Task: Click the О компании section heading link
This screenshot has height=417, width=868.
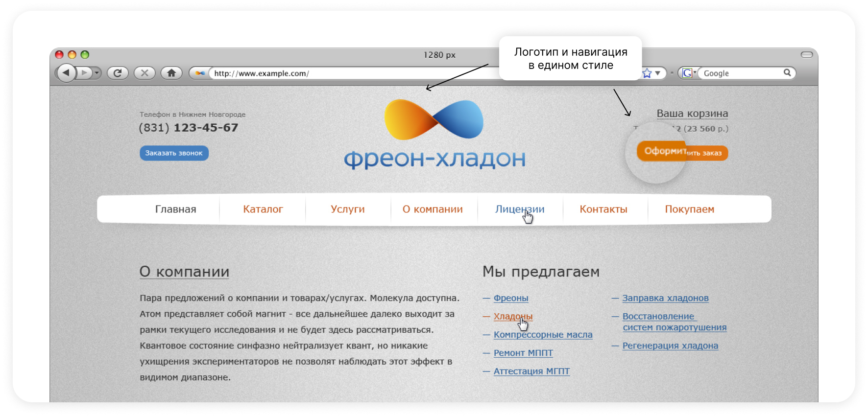Action: tap(184, 272)
